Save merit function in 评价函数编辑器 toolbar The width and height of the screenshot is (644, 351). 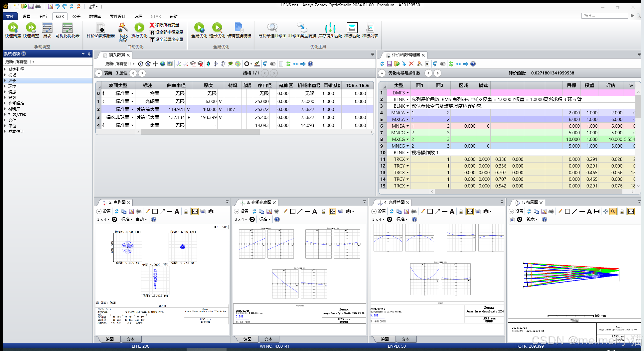tap(389, 64)
